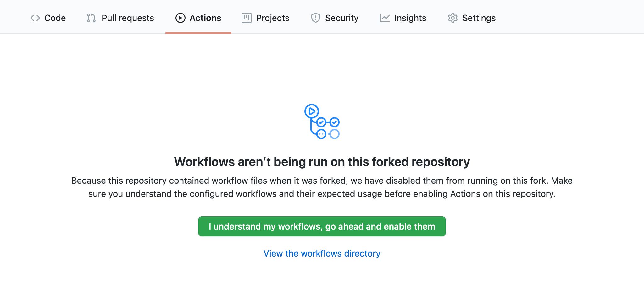
Task: Click the line-graph icon beside Insights
Action: pos(385,18)
